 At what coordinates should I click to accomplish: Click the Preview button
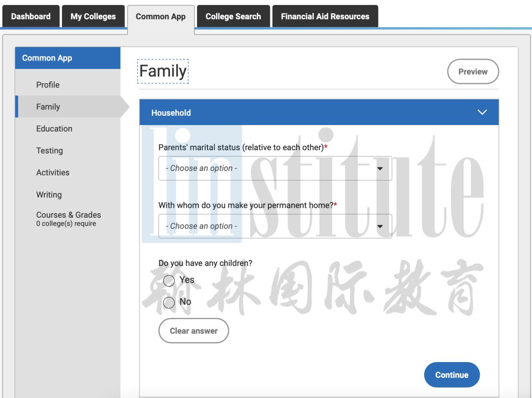coord(473,71)
